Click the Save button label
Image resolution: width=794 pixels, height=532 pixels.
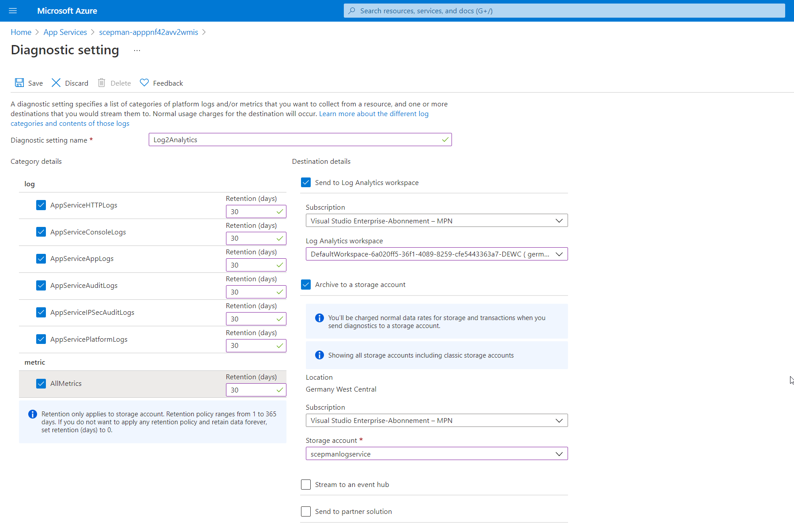[35, 83]
